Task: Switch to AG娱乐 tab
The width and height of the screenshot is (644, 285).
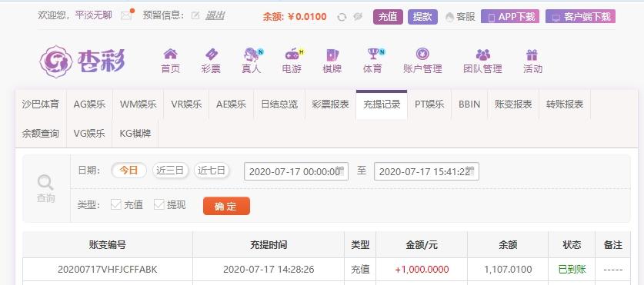Action: 89,104
